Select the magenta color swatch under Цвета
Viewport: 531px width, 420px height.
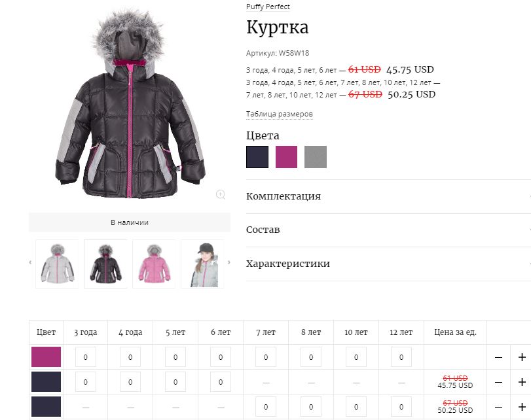pyautogui.click(x=286, y=157)
